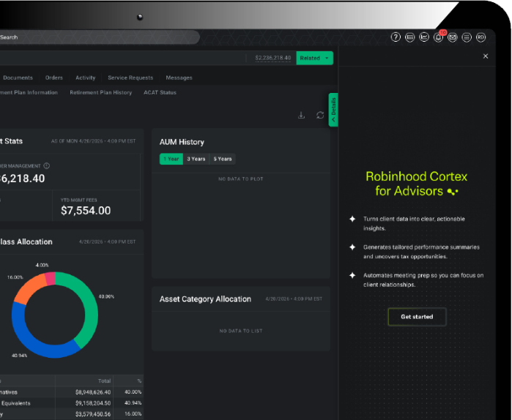The image size is (512, 420).
Task: Open ACAT Status sub-tab
Action: point(160,93)
